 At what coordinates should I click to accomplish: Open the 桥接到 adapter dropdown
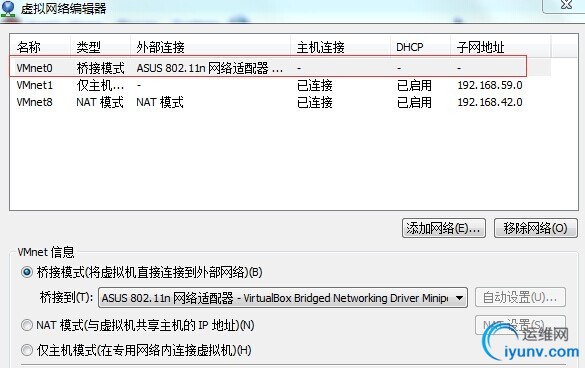282,298
